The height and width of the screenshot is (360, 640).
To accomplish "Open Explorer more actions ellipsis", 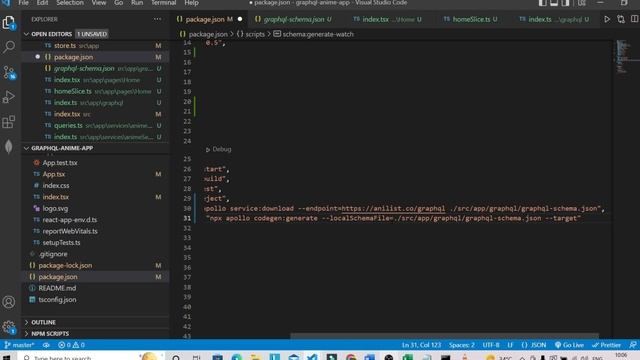I will coord(157,19).
